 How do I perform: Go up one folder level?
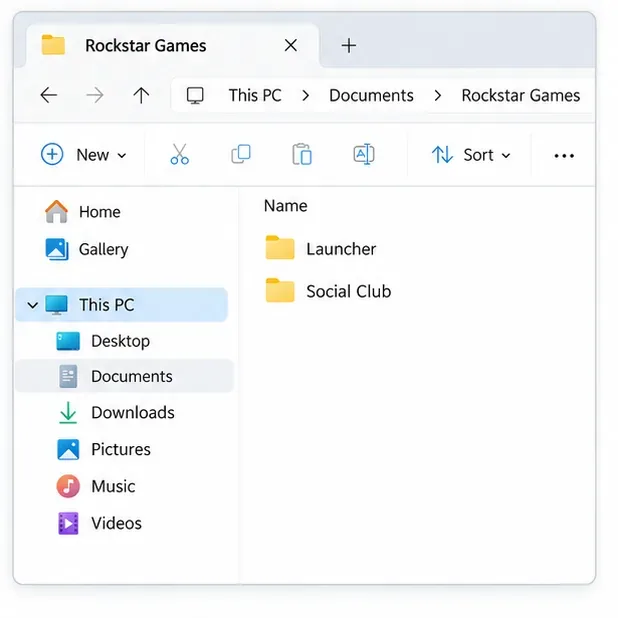(141, 95)
